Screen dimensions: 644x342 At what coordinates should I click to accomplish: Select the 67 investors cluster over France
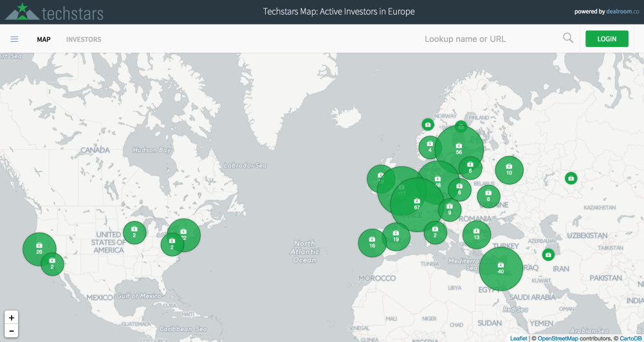417,204
